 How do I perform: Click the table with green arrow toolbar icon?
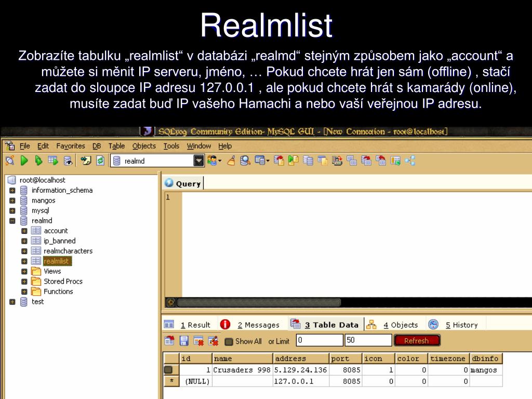point(395,161)
